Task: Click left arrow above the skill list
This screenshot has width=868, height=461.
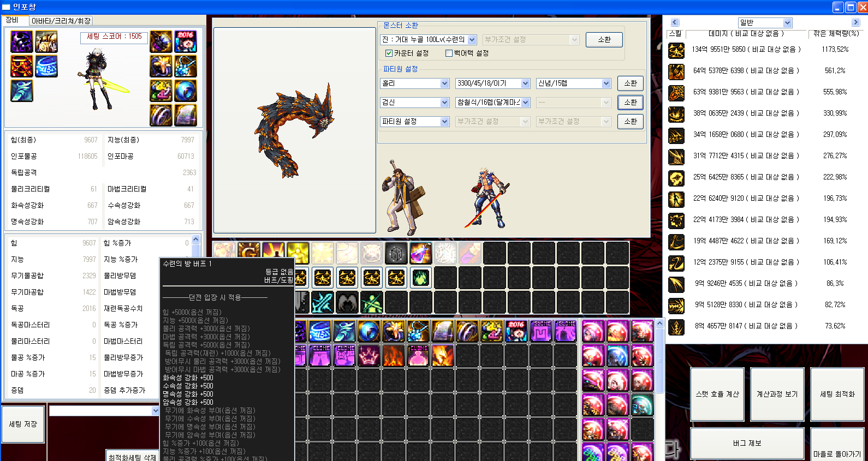Action: pos(675,22)
